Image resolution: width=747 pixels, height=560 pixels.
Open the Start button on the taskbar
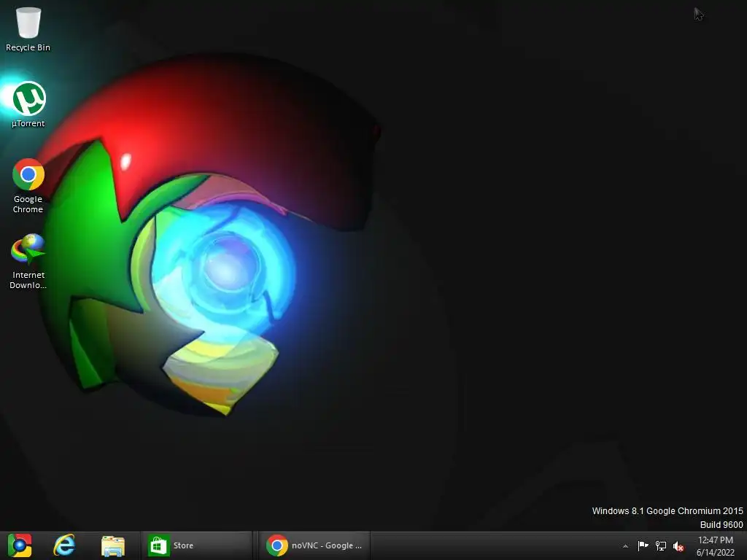[20, 545]
